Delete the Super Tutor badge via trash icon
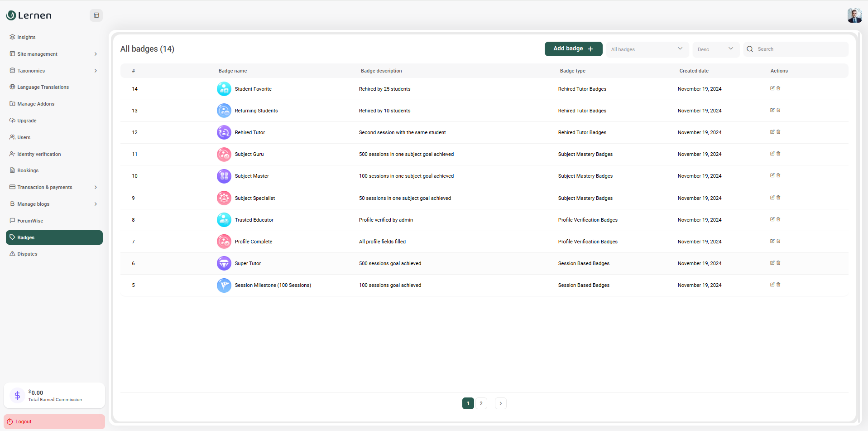Screen dimensions: 868x431 tap(778, 263)
